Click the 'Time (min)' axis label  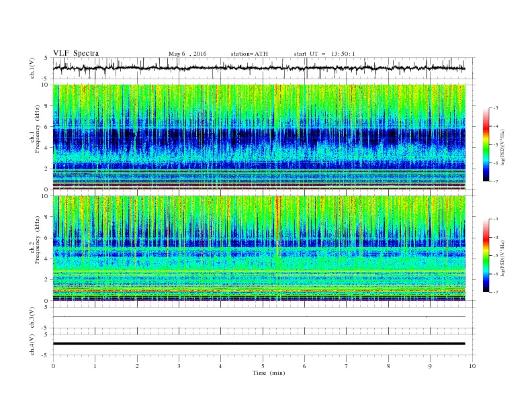(269, 373)
